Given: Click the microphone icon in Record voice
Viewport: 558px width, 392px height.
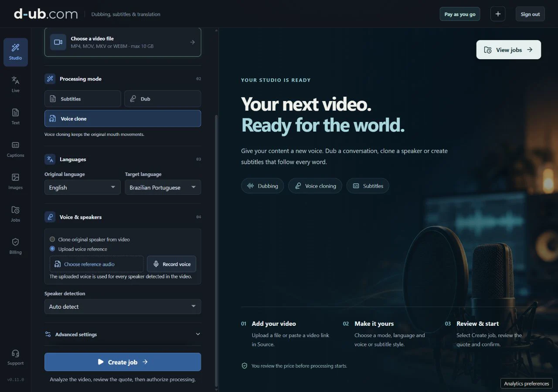Looking at the screenshot, I should tap(156, 264).
